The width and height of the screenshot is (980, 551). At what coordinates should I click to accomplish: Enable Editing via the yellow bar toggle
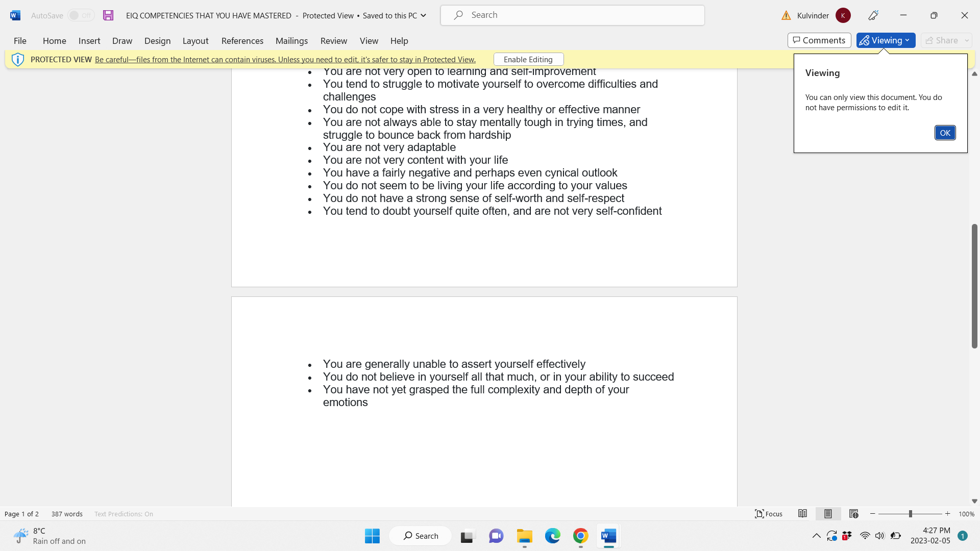tap(528, 59)
